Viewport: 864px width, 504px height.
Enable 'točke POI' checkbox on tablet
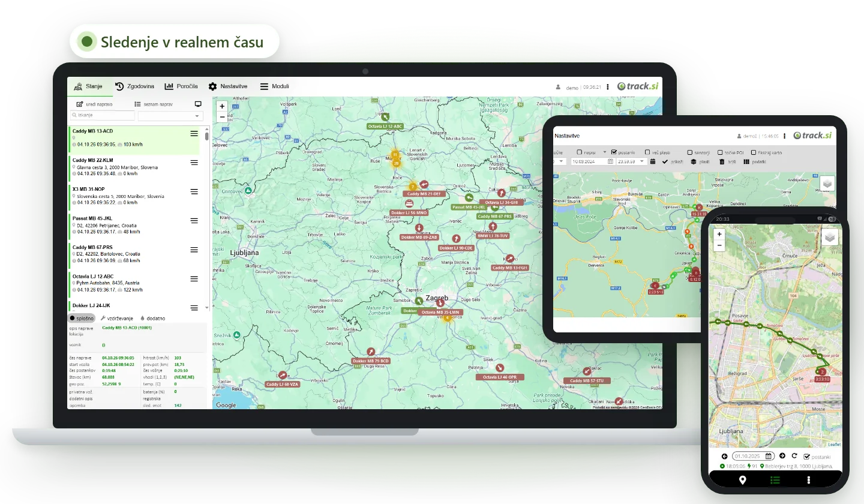[720, 152]
